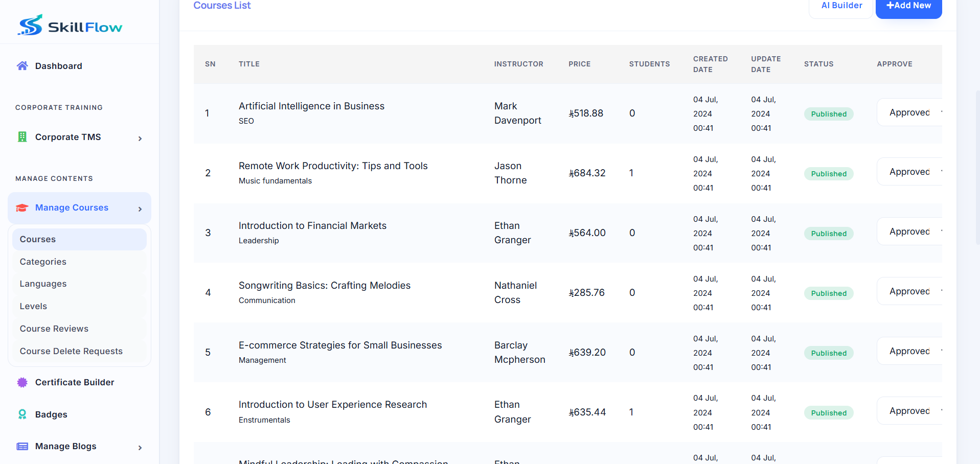Open Course Delete Requests in sidebar
The width and height of the screenshot is (980, 464).
pyautogui.click(x=79, y=351)
